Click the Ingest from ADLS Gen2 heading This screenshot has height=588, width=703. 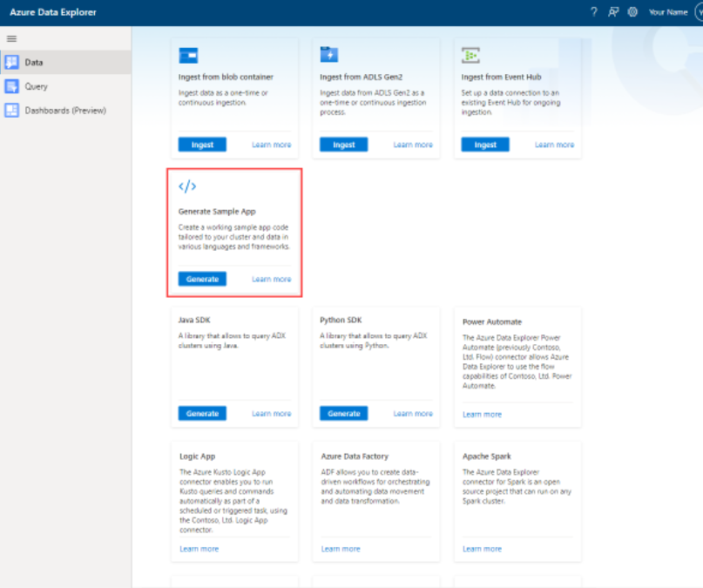click(x=361, y=77)
